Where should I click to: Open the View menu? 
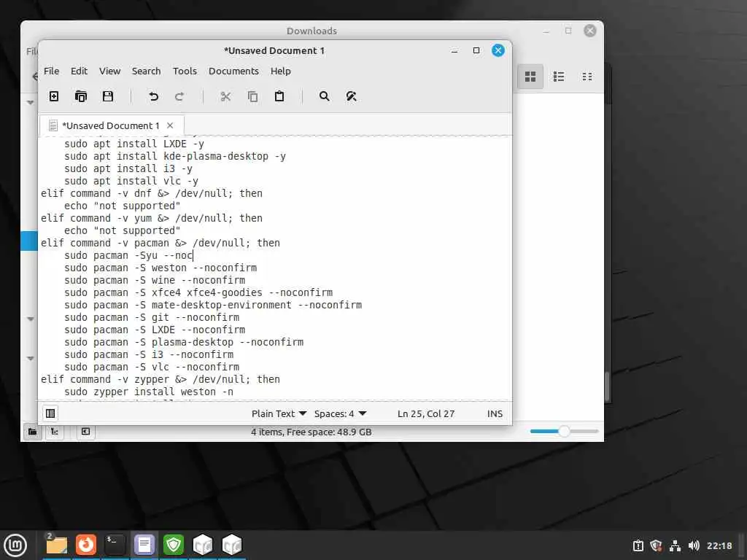(x=109, y=71)
